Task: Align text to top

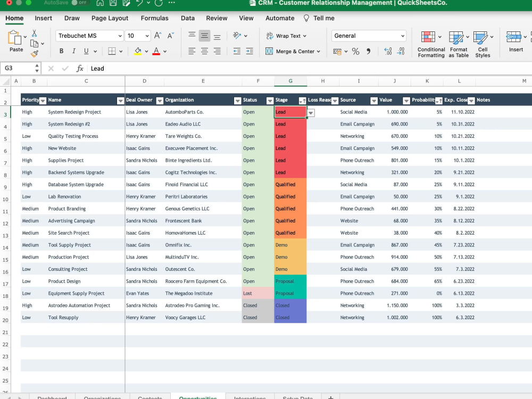Action: pyautogui.click(x=192, y=35)
